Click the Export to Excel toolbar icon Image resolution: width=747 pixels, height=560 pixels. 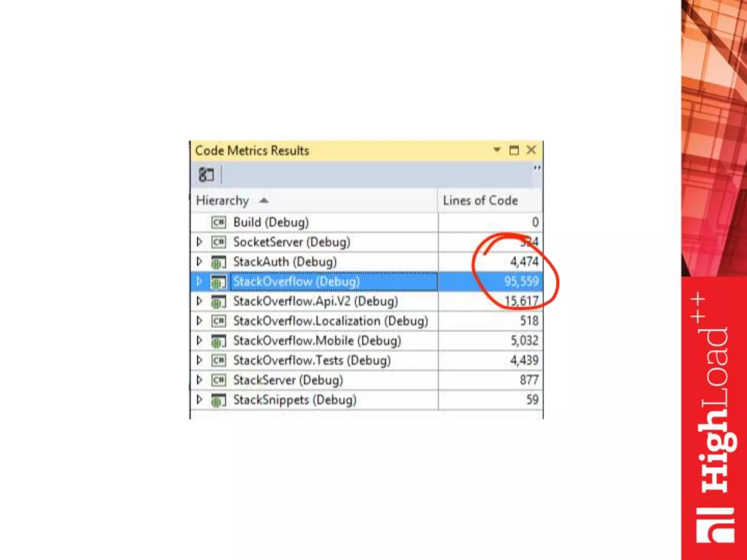(x=206, y=175)
